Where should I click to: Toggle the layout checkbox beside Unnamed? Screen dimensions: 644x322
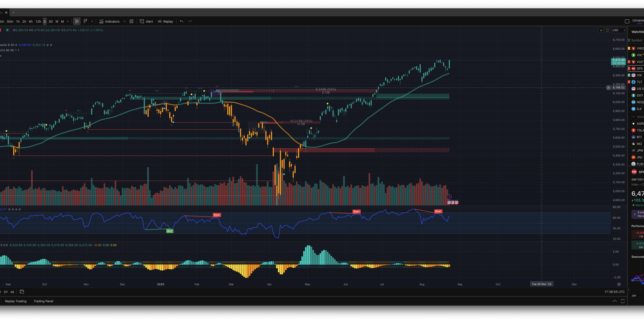pyautogui.click(x=627, y=21)
